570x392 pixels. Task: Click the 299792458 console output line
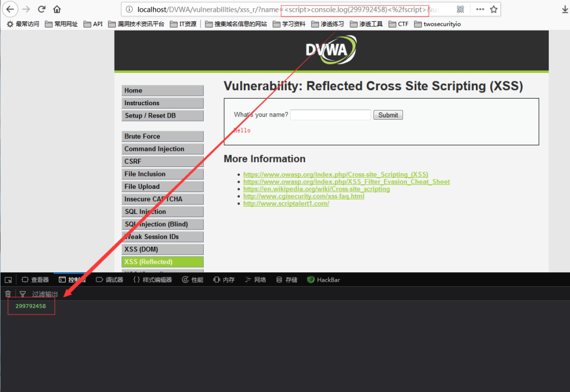[x=31, y=306]
